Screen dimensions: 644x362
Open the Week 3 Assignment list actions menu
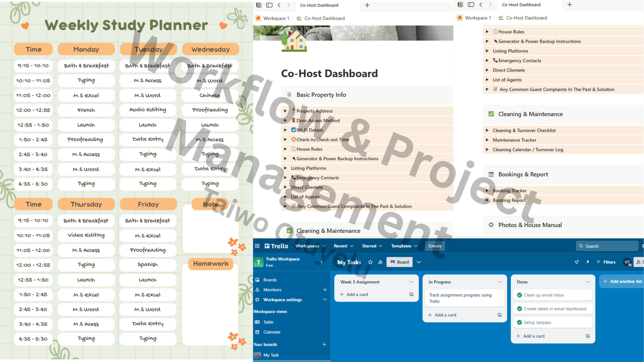(411, 282)
